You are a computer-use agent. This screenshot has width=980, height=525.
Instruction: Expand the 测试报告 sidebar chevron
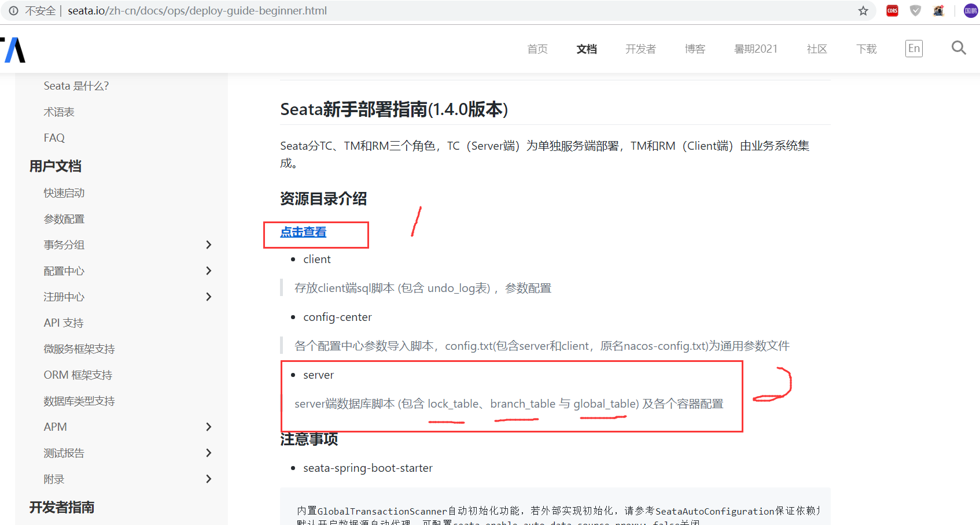pos(209,453)
